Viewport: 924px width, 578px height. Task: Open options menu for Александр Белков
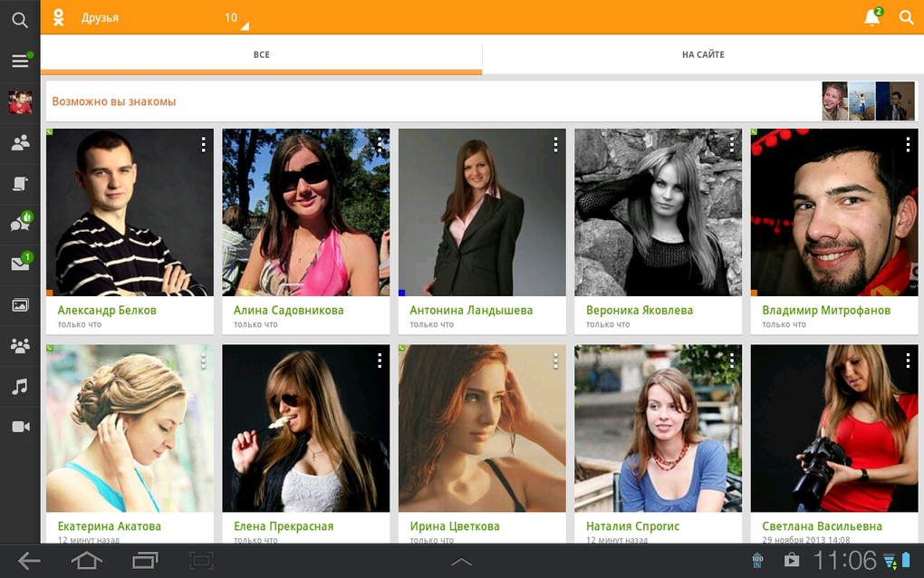[203, 145]
